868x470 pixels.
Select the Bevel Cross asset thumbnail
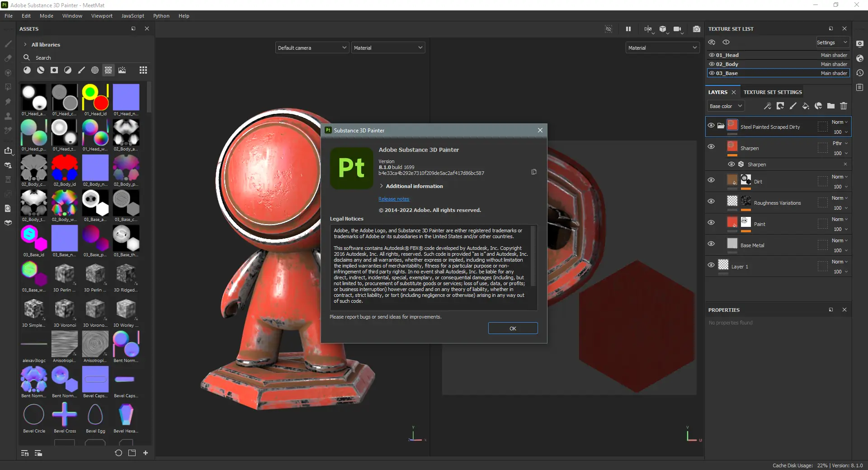point(65,414)
